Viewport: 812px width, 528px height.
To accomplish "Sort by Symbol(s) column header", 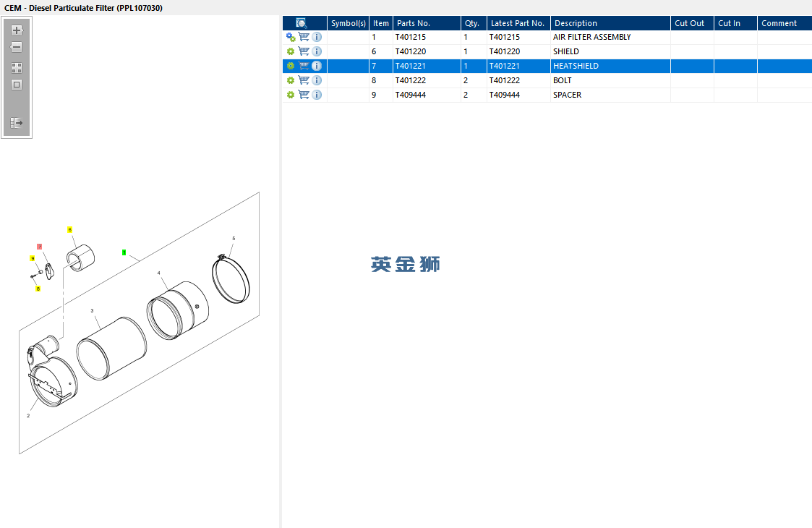I will [x=348, y=23].
